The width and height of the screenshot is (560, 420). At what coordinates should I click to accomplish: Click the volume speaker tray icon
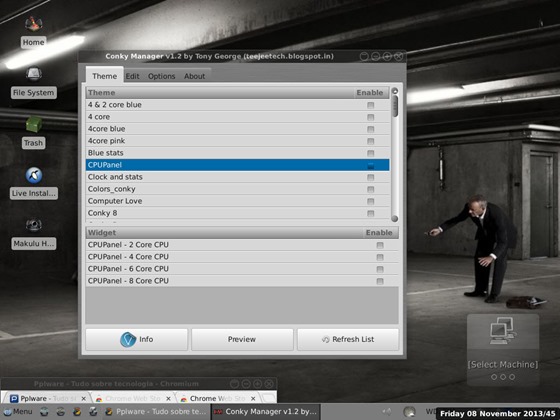coord(387,412)
